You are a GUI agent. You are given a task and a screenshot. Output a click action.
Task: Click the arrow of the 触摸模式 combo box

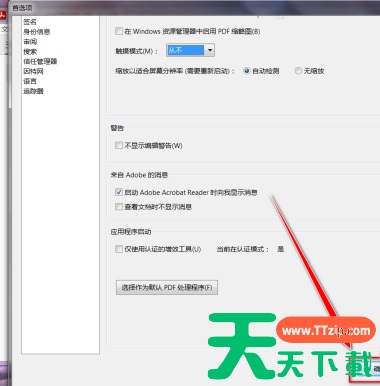[x=210, y=50]
